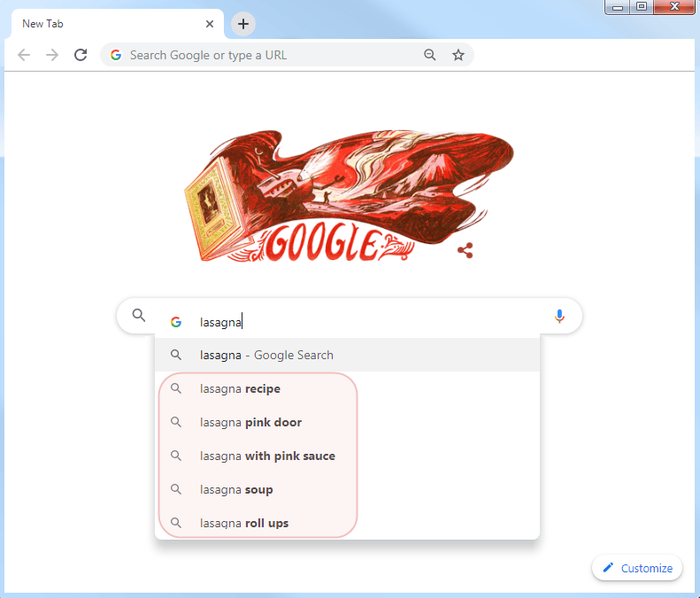
Task: Maximize the Chrome window
Action: coord(642,7)
